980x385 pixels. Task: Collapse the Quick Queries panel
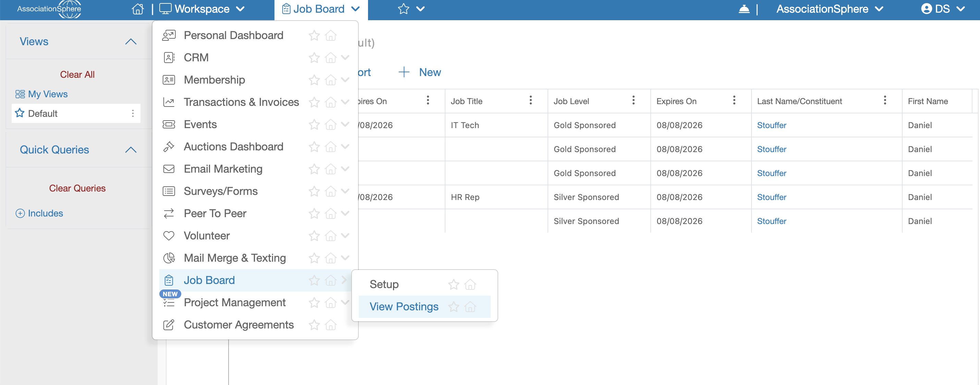pyautogui.click(x=131, y=149)
